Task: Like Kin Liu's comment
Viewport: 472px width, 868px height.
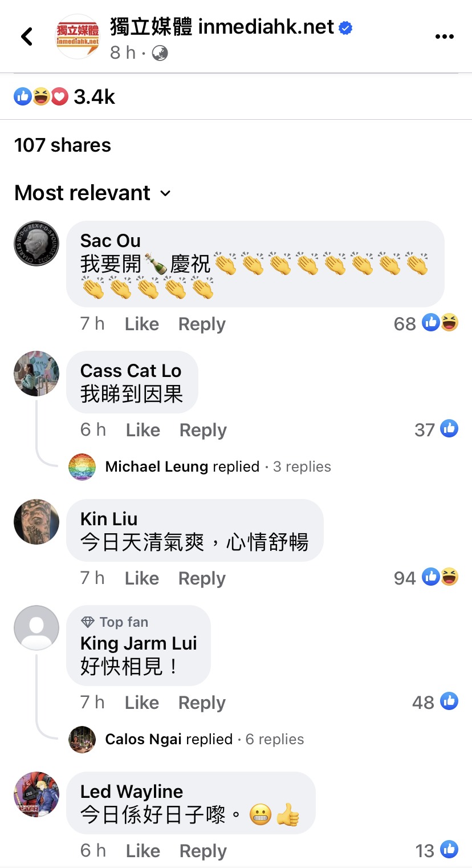Action: coord(142,578)
